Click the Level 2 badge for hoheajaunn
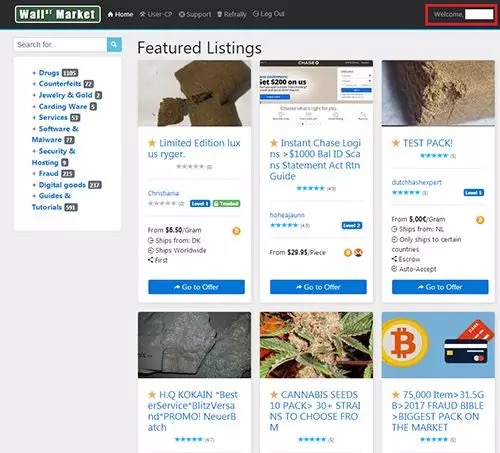500x453 pixels. [352, 226]
